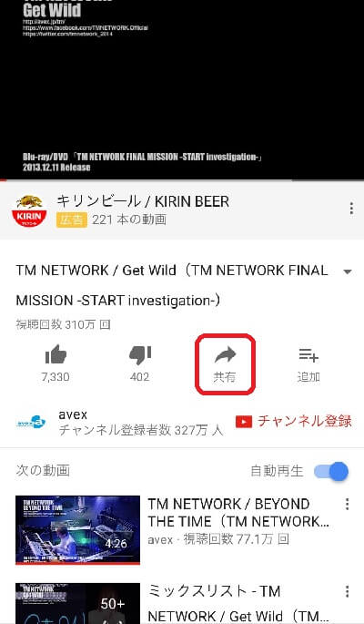This screenshot has width=364, height=624.
Task: Open options for ミックスリスト mix item
Action: [x=347, y=591]
